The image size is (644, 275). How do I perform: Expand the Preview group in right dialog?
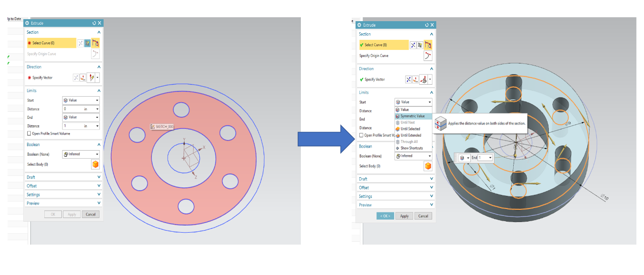431,205
